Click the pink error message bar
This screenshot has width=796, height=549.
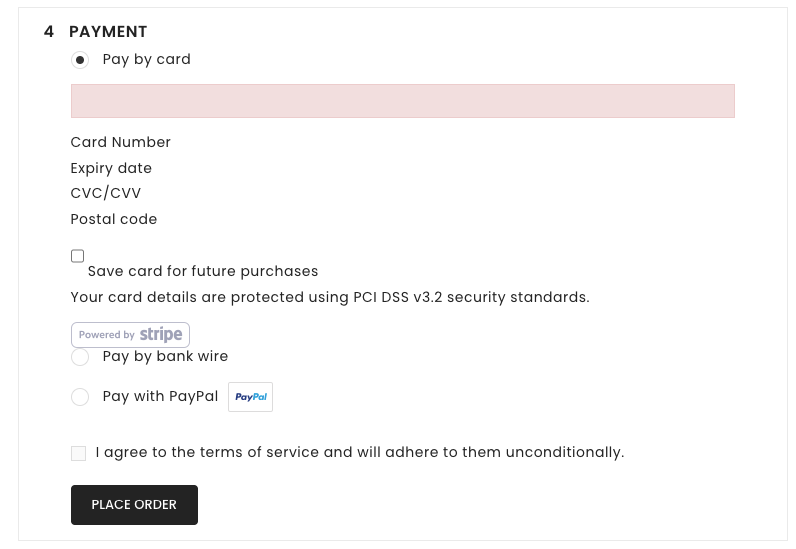402,101
